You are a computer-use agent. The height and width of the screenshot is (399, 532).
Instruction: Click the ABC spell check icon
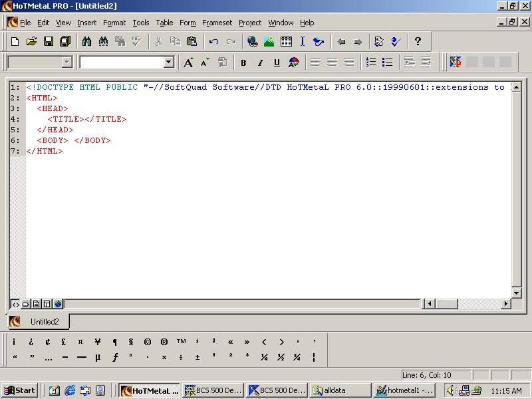[137, 42]
